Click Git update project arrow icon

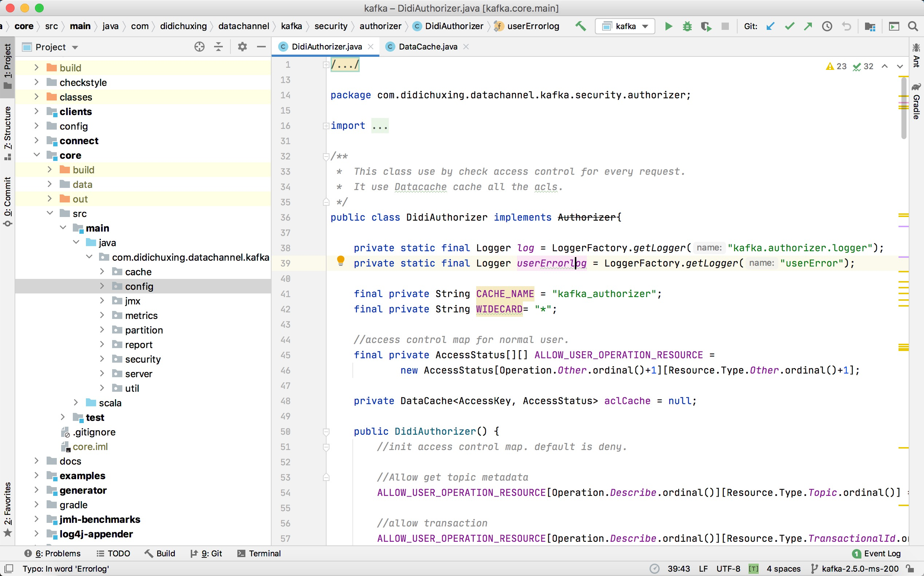pos(770,26)
